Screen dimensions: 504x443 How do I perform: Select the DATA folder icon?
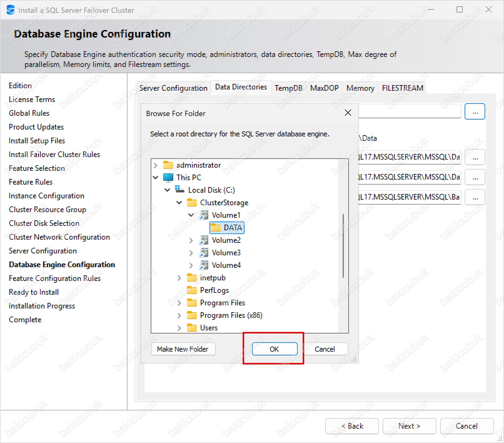click(216, 228)
